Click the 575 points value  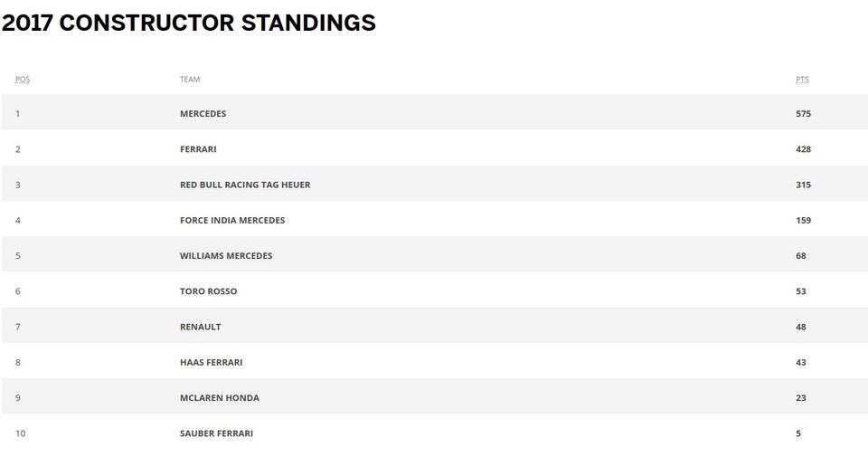[803, 114]
